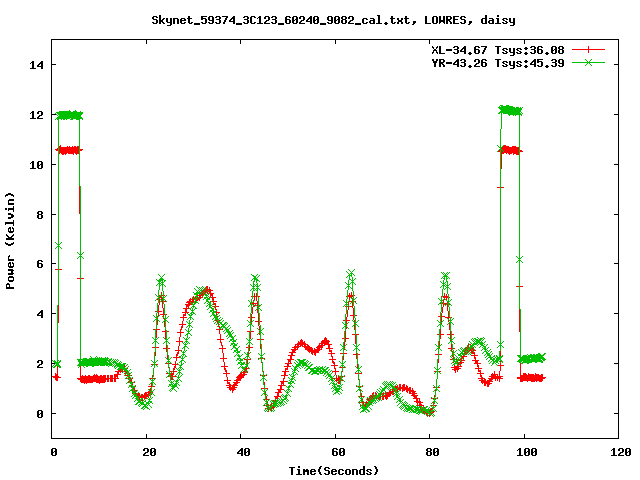
Task: Click the y-axis tick label 6
Action: 40,264
